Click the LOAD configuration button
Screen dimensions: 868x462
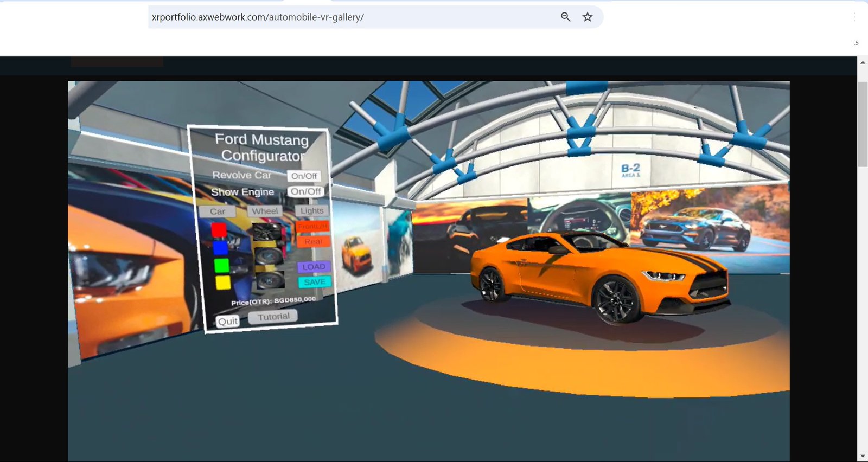point(314,267)
